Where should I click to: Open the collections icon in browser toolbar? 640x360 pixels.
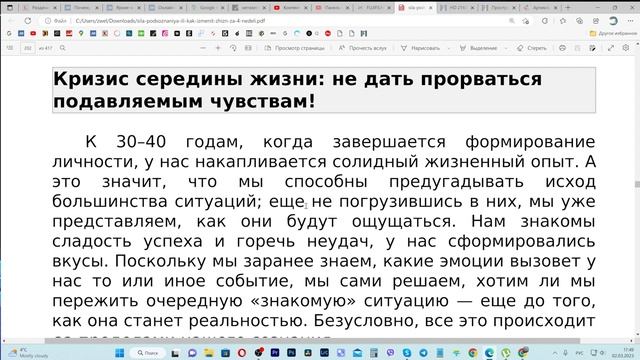coord(580,20)
